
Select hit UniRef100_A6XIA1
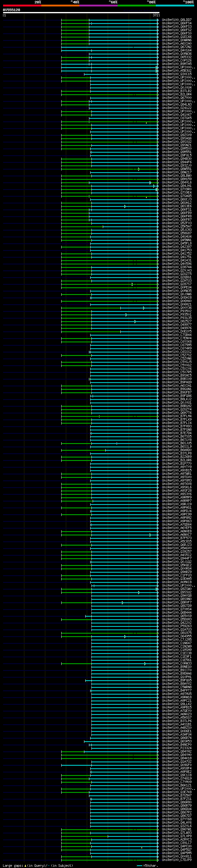[177, 386]
